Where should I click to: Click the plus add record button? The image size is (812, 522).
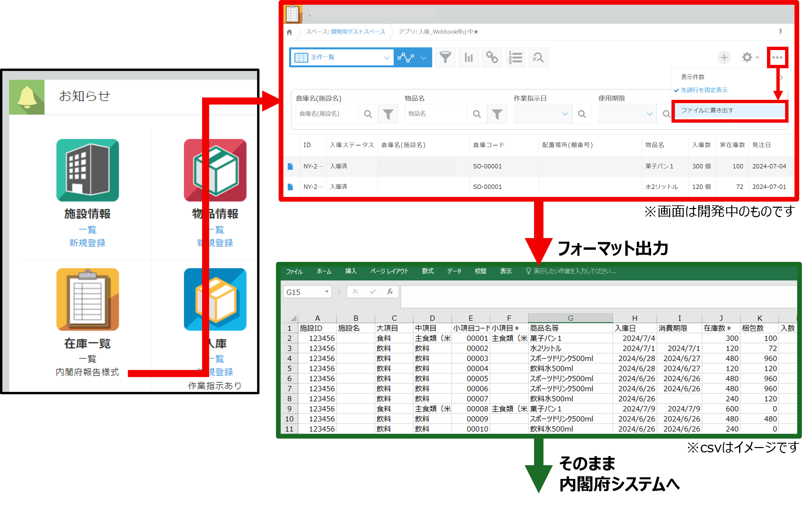tap(724, 57)
